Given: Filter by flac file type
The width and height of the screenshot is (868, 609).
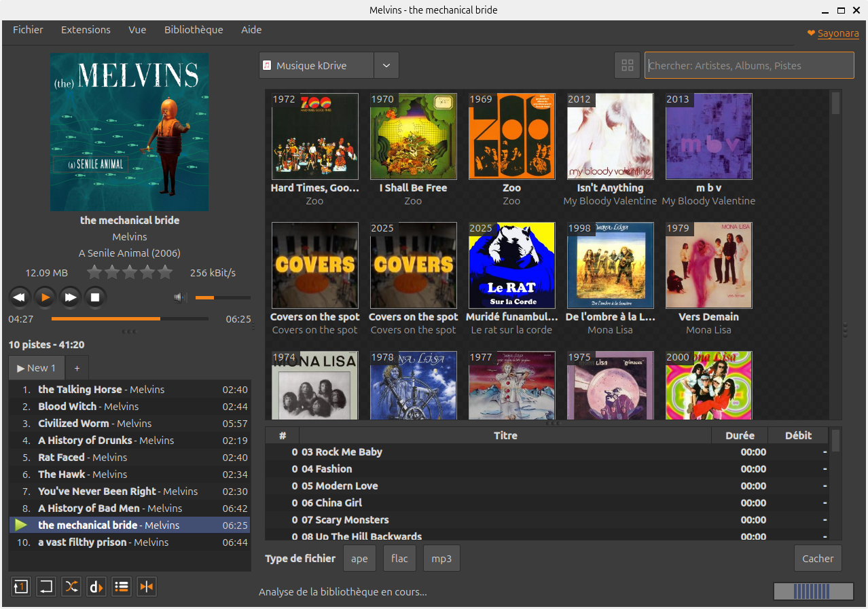Looking at the screenshot, I should pyautogui.click(x=399, y=559).
